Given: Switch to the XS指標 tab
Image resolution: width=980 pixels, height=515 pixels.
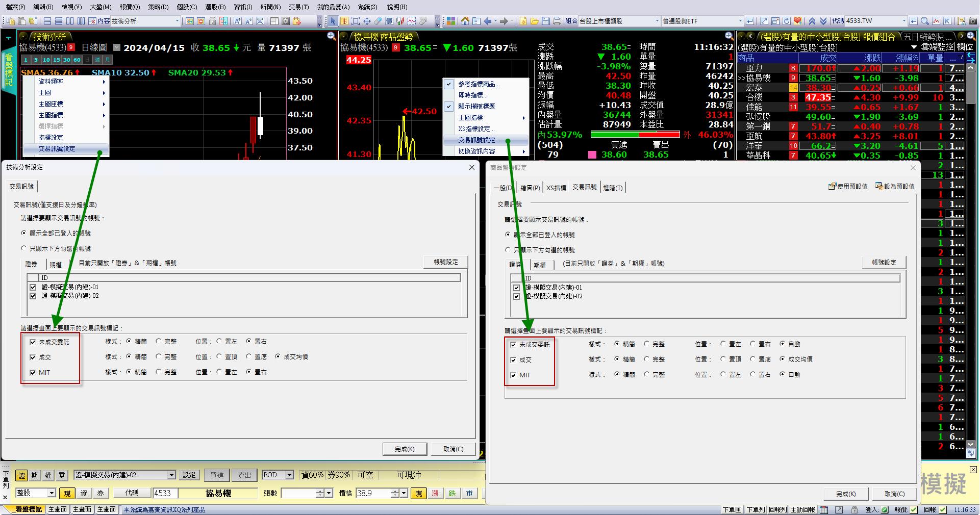Looking at the screenshot, I should 556,188.
